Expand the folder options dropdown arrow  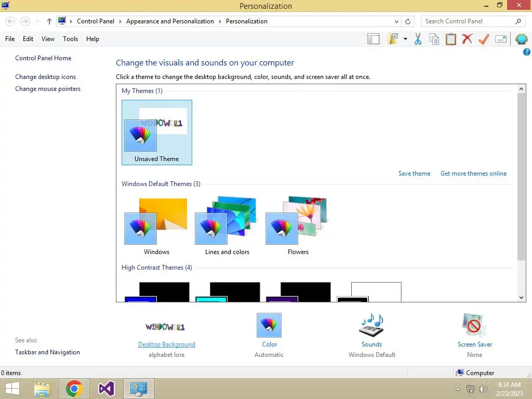click(x=405, y=39)
